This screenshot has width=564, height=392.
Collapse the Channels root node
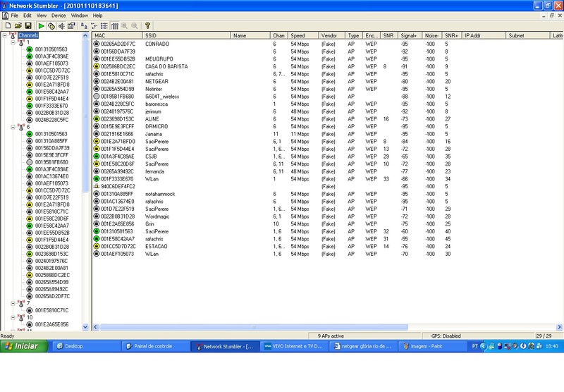coord(5,35)
